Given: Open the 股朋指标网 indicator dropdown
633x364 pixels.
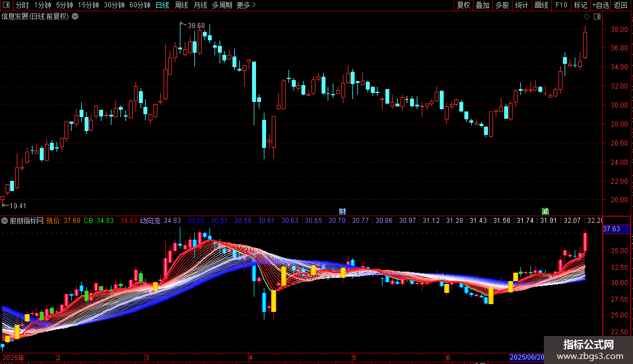Looking at the screenshot, I should pos(4,221).
